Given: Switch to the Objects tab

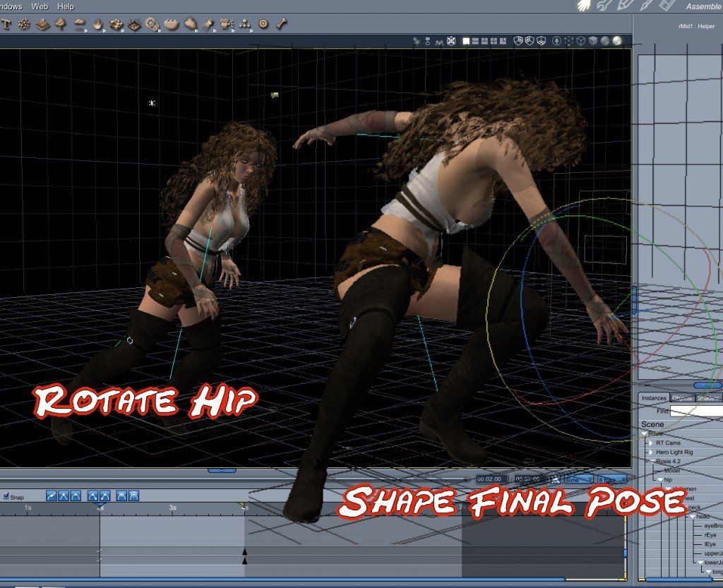Looking at the screenshot, I should coord(681,398).
